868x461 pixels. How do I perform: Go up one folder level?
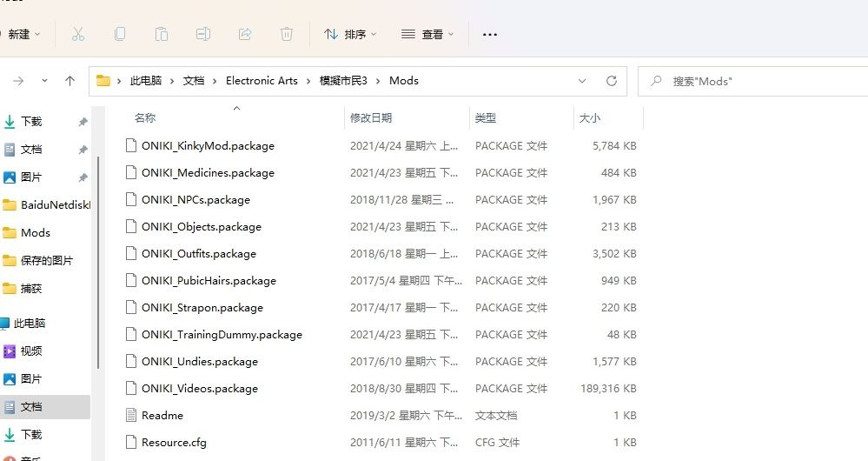[x=70, y=81]
